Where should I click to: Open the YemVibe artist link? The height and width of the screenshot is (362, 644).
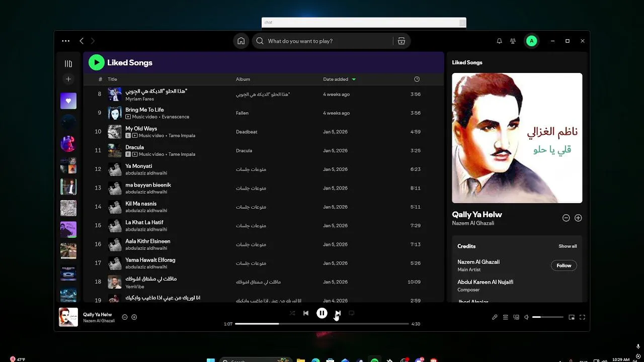coord(135,287)
